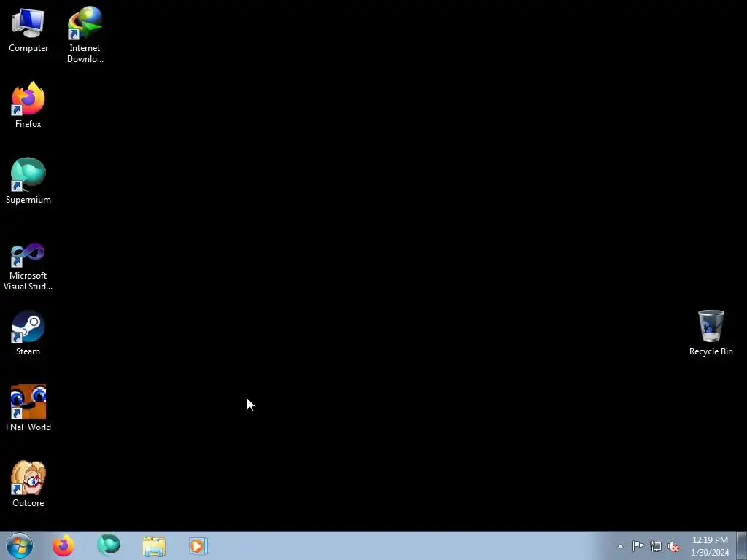Click the Show Desktop button
This screenshot has height=560, width=747.
[742, 546]
